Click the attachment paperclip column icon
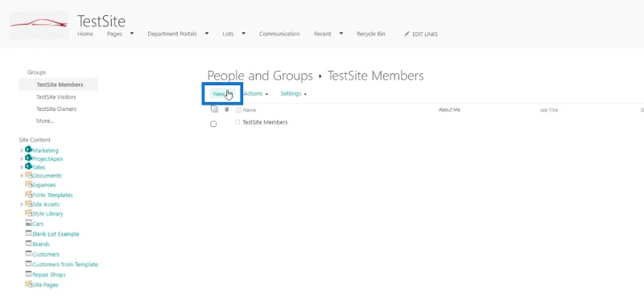The image size is (644, 300). click(x=227, y=109)
